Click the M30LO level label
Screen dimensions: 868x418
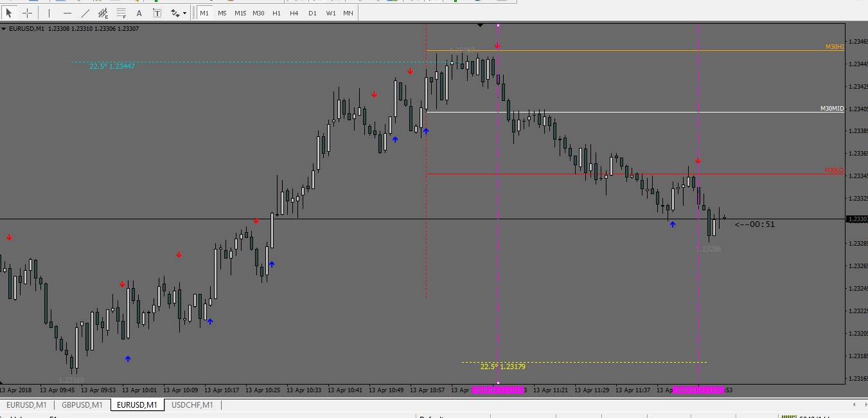point(834,170)
